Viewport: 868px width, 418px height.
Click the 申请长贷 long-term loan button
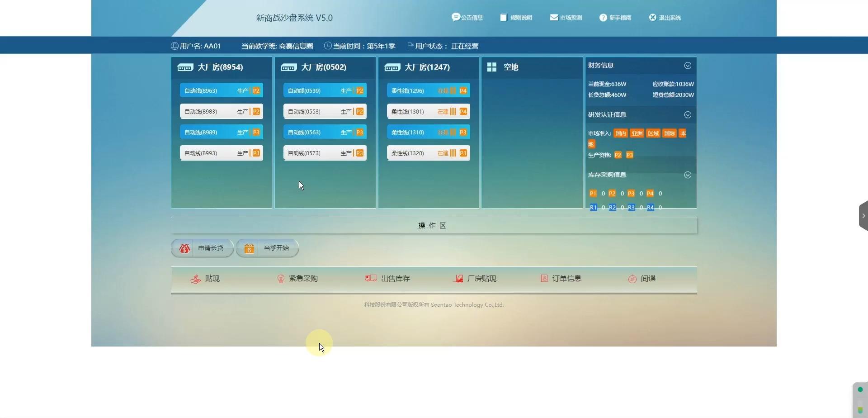click(x=202, y=248)
